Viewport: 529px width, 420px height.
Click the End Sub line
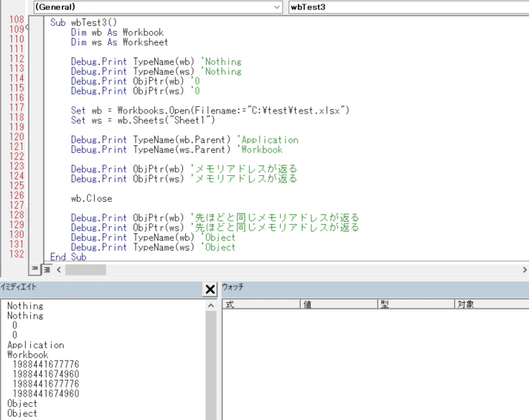[x=68, y=257]
